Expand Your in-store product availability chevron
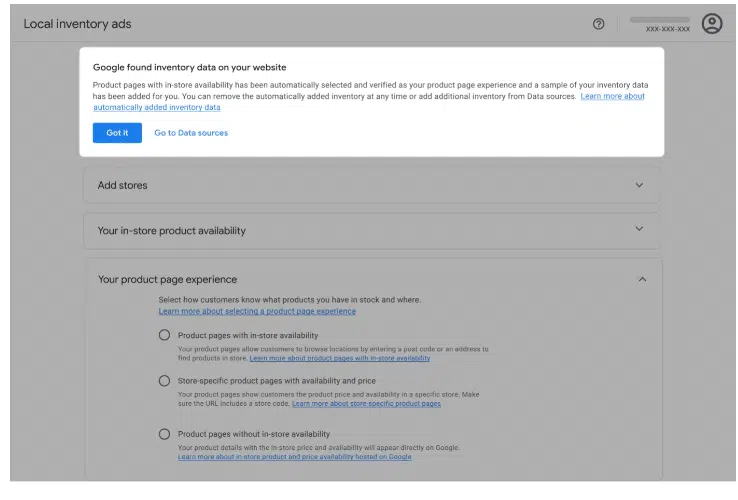738x500 pixels. [639, 229]
